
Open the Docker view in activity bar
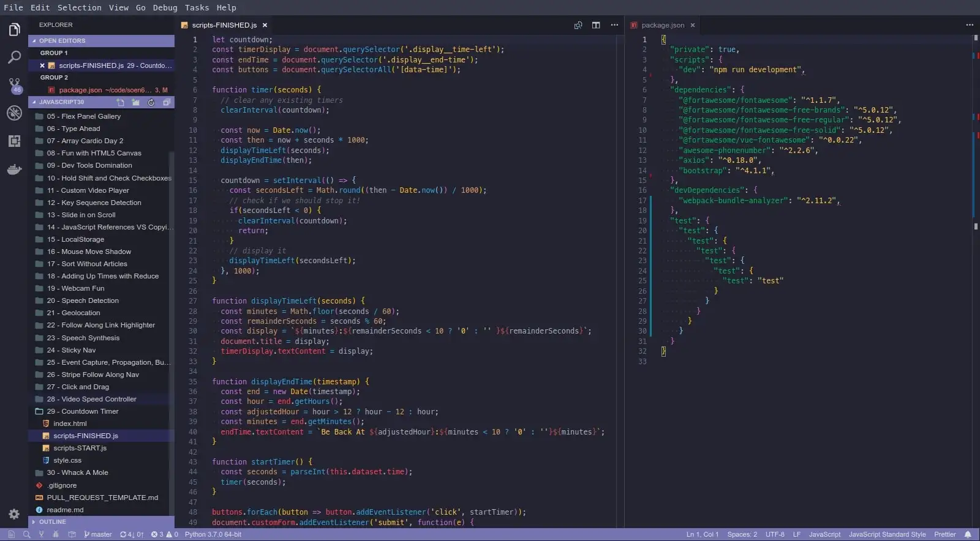14,170
